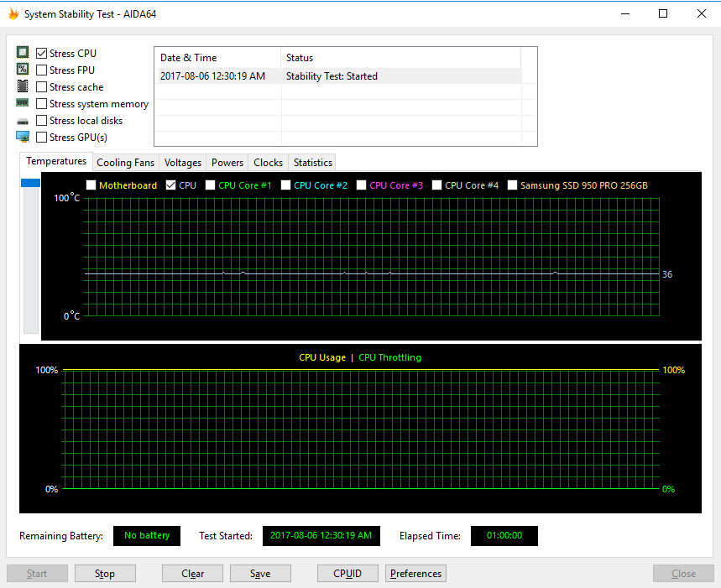Enable Stress system memory option
721x588 pixels.
42,104
